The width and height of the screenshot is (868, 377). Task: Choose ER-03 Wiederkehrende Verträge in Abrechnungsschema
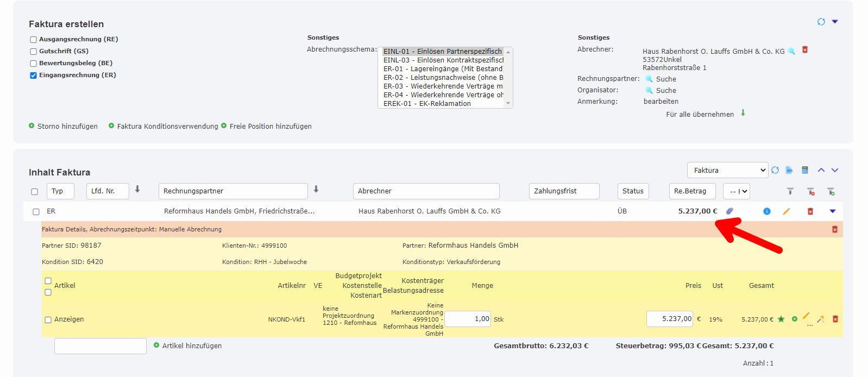click(x=443, y=86)
